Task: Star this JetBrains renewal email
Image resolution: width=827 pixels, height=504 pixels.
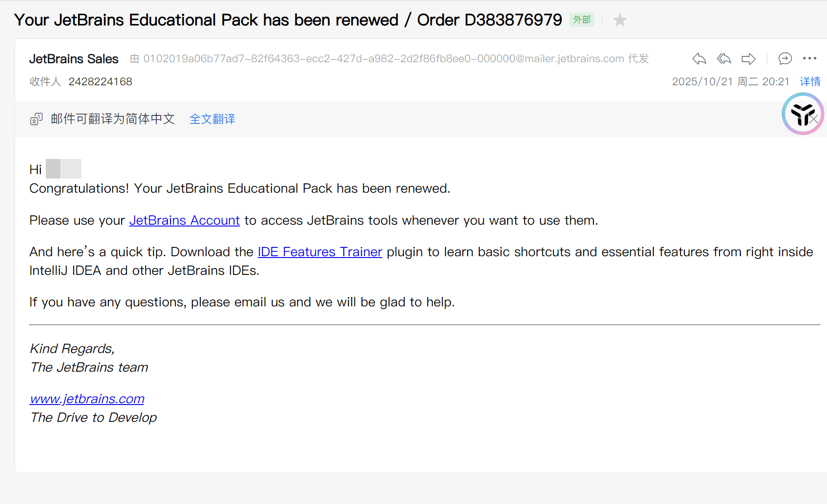Action: point(620,20)
